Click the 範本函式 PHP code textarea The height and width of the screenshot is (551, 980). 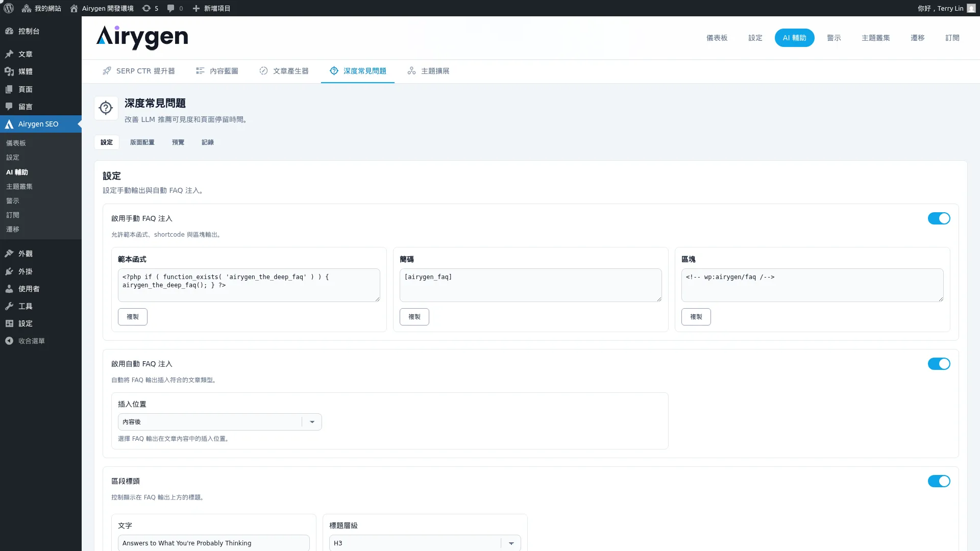point(249,285)
